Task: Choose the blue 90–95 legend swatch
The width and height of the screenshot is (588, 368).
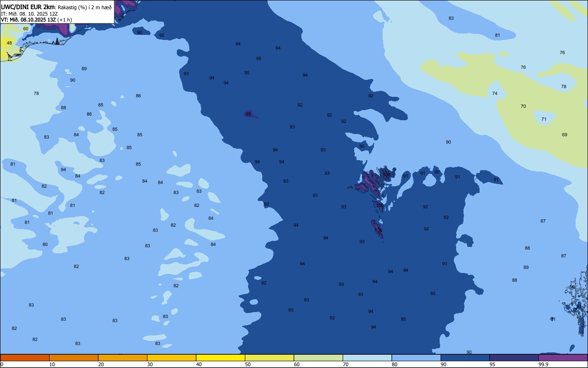Action: pos(465,357)
